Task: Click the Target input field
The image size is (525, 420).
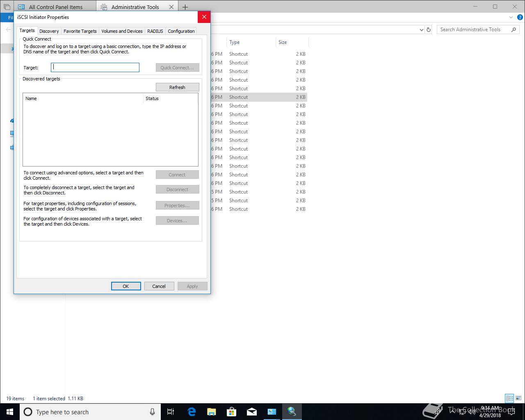Action: (x=95, y=67)
